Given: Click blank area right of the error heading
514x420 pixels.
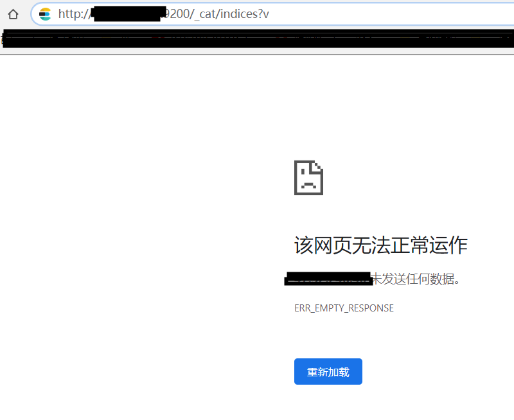Looking at the screenshot, I should coord(492,245).
